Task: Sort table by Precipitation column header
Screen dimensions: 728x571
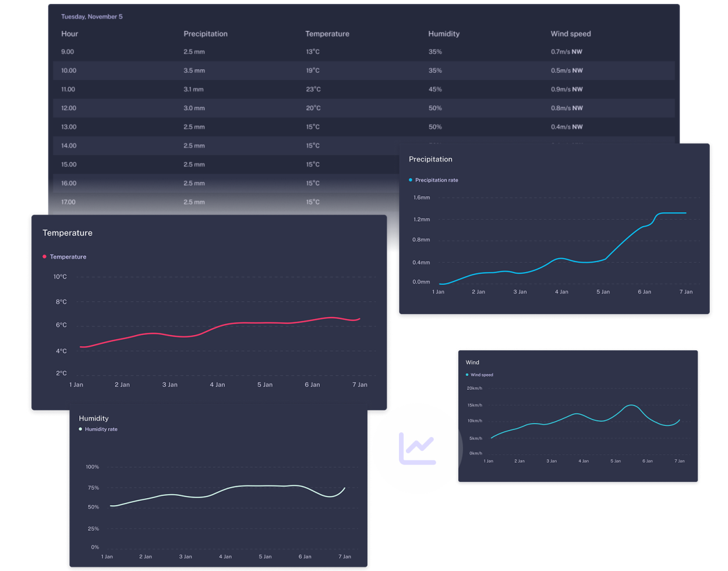Action: [205, 34]
